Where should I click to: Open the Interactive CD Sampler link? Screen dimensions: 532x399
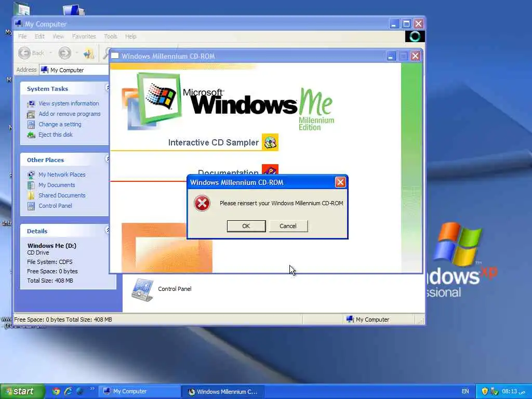[213, 142]
